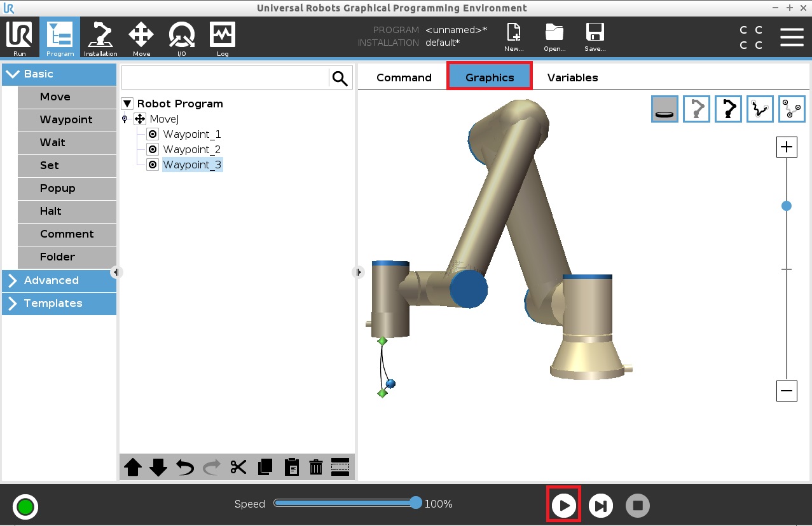Insert a Folder node
812x526 pixels.
click(x=67, y=257)
